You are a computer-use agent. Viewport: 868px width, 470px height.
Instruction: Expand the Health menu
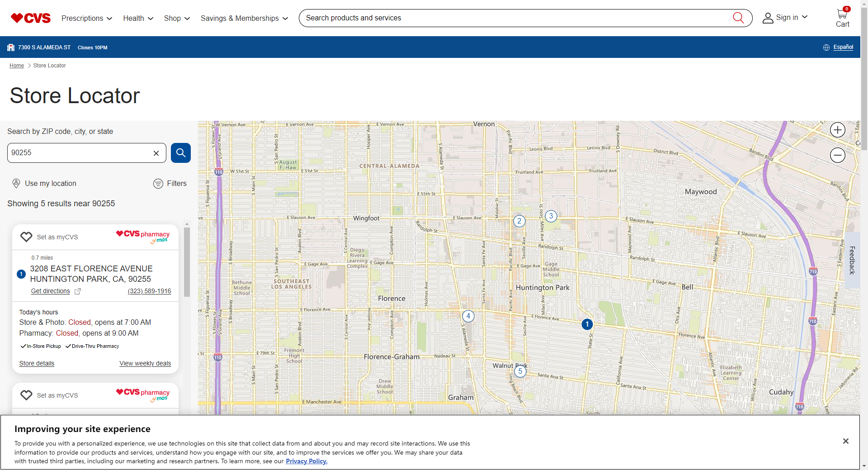(x=138, y=18)
